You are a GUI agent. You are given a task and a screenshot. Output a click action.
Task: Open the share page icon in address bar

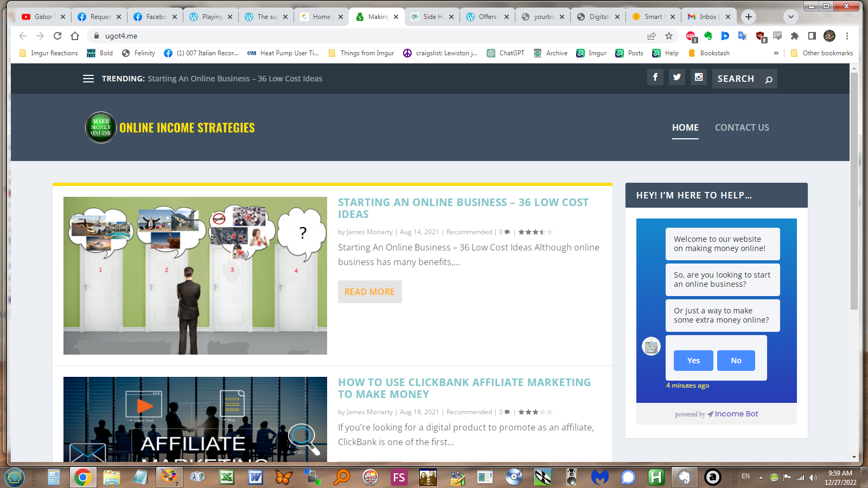[x=652, y=36]
